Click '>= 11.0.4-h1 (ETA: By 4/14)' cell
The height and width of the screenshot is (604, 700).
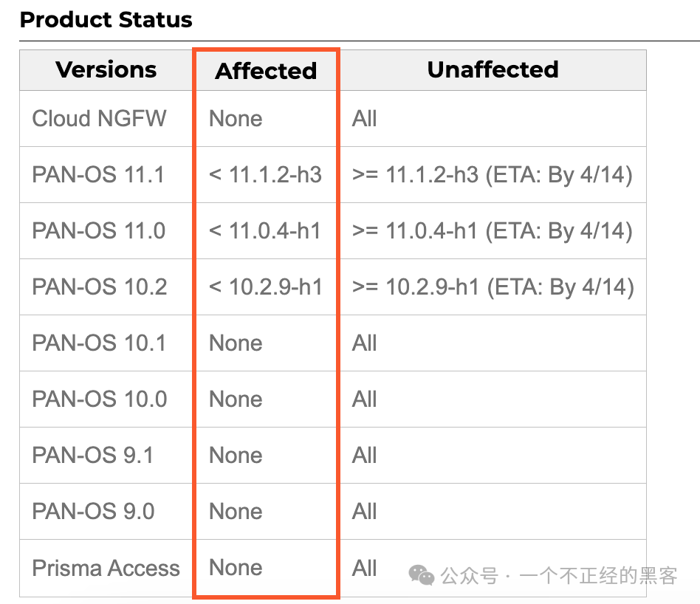click(493, 231)
